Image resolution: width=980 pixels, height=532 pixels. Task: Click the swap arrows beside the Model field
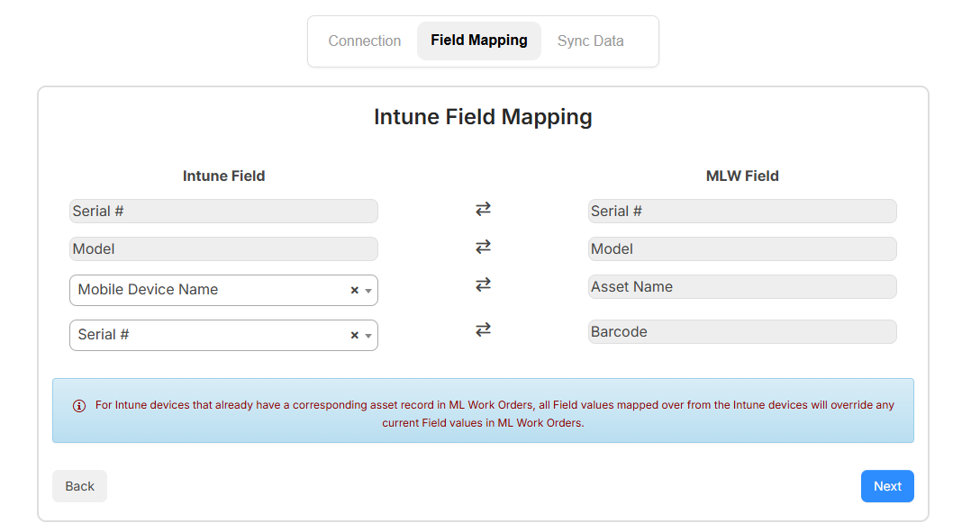pyautogui.click(x=483, y=248)
